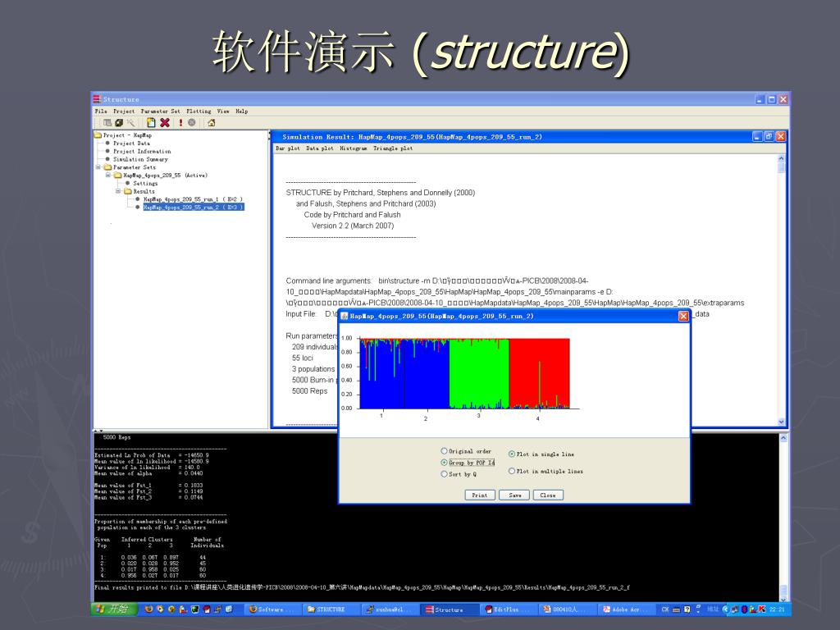Viewport: 840px width, 630px height.
Task: Click scroll-up arrow of the console pane
Action: 783,438
